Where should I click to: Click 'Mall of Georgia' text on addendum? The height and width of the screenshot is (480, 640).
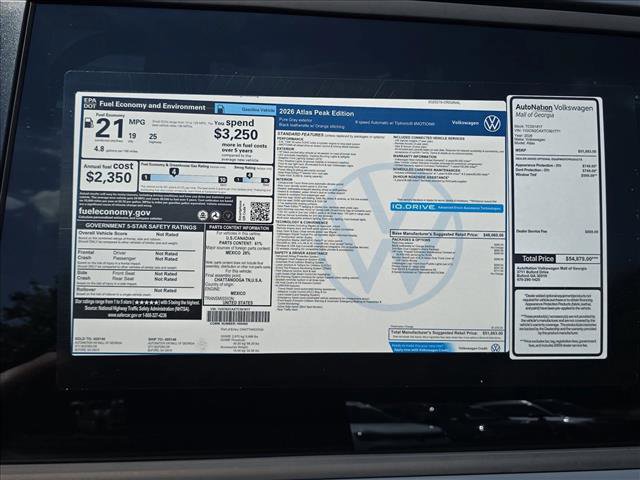[x=535, y=115]
